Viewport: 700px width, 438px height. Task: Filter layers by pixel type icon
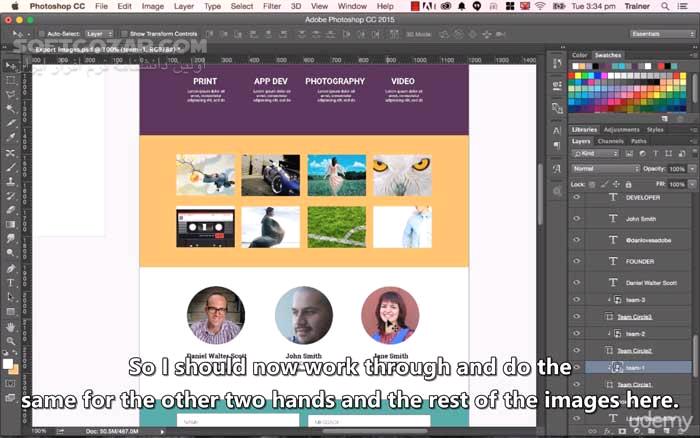629,154
